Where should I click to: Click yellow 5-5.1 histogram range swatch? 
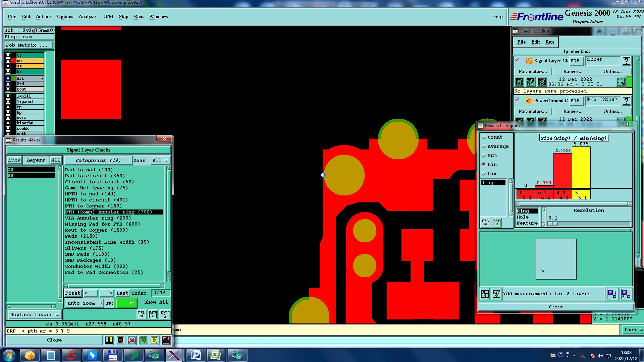tap(581, 194)
